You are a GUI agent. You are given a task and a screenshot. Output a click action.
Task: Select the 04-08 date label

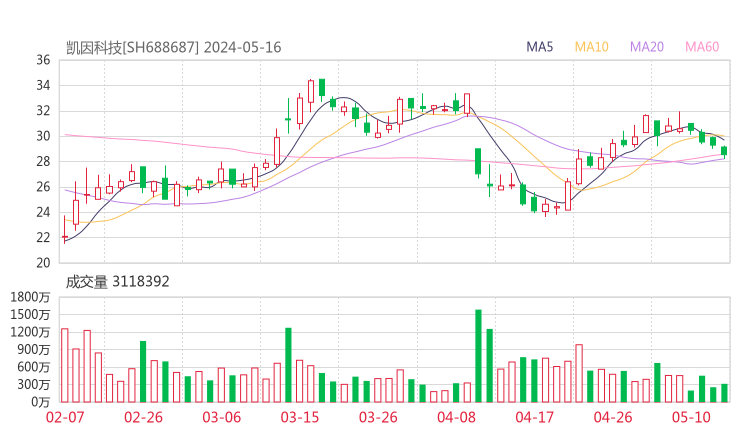(456, 417)
